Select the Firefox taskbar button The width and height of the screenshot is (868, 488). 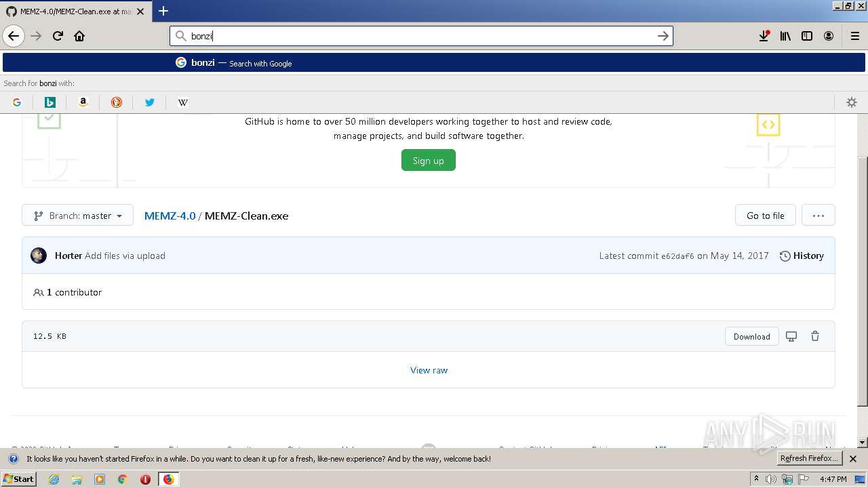[168, 479]
